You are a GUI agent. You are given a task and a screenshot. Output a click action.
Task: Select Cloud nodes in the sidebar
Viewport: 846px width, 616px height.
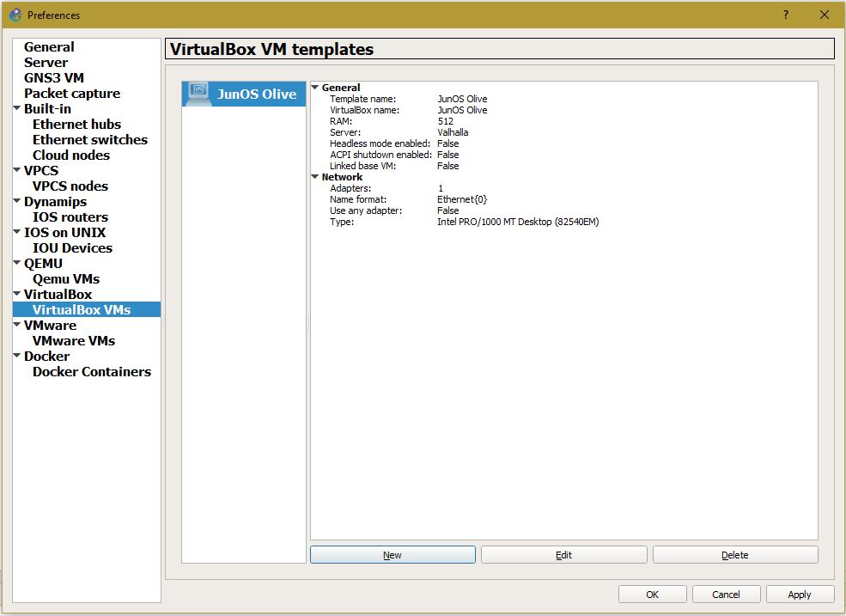[71, 156]
